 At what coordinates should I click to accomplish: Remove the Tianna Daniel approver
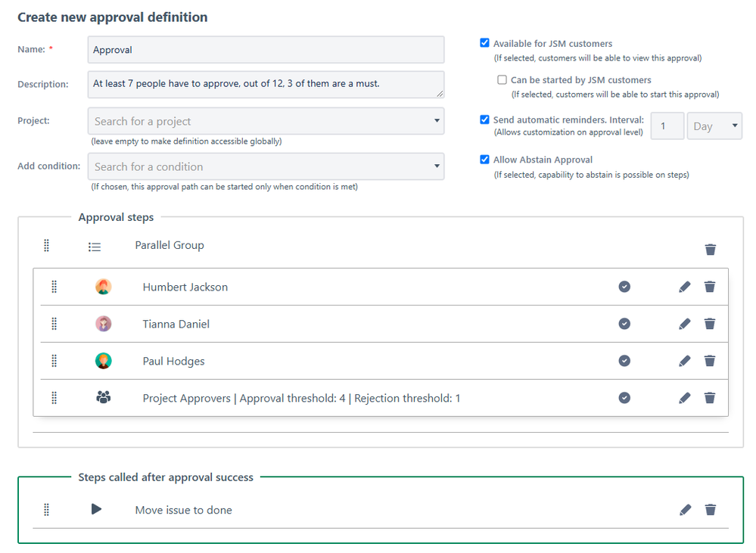(710, 324)
